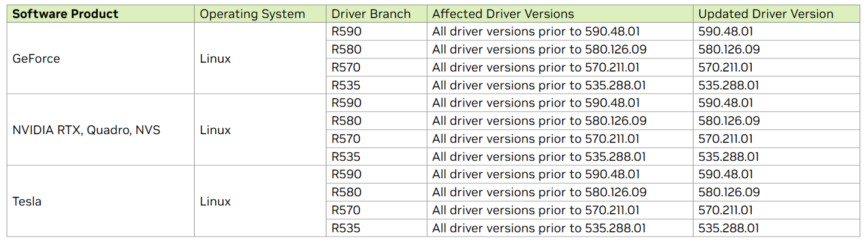Select the R570 branch under Tesla
This screenshot has height=242, width=868.
point(346,211)
